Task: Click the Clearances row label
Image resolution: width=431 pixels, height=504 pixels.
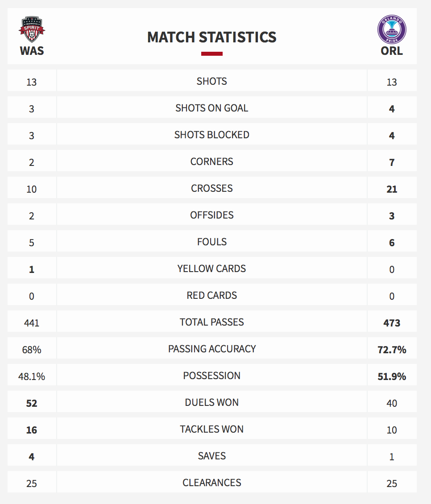Action: (x=211, y=483)
